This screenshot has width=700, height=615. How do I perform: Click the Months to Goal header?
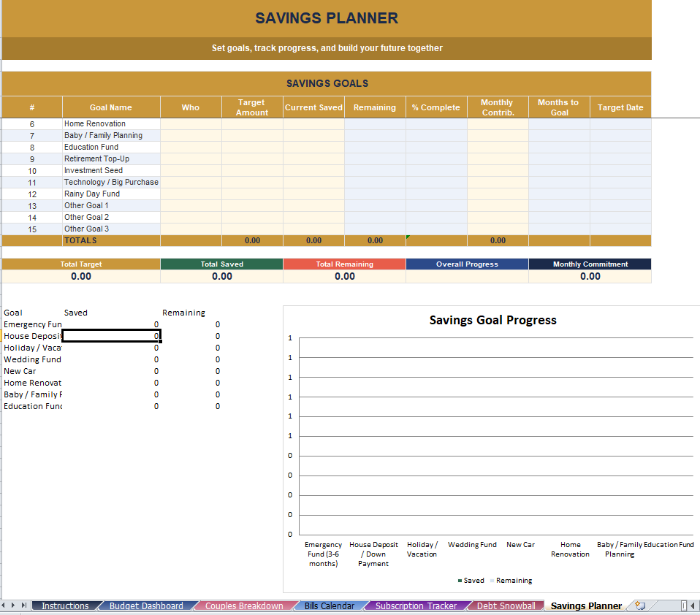point(559,107)
